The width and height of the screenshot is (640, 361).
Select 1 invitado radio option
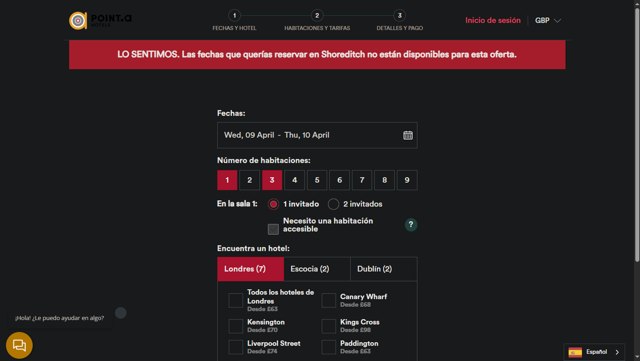coord(273,204)
